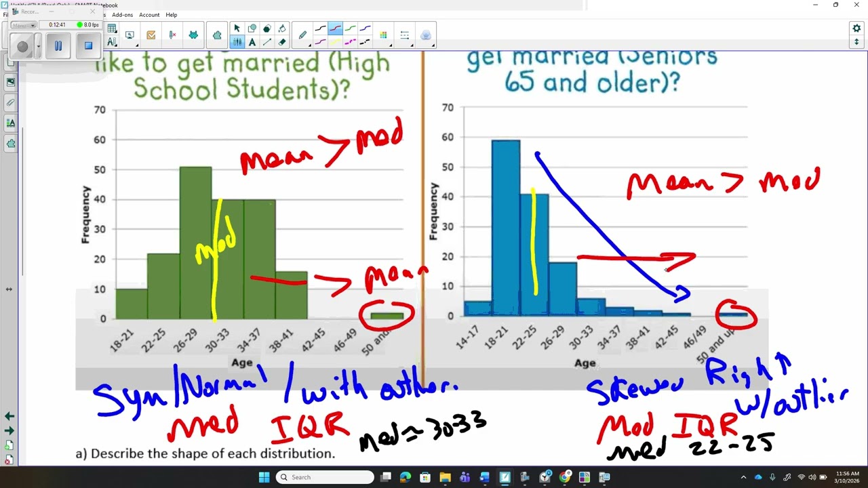Activate the Pens tool
This screenshot has width=868, height=488.
[237, 42]
